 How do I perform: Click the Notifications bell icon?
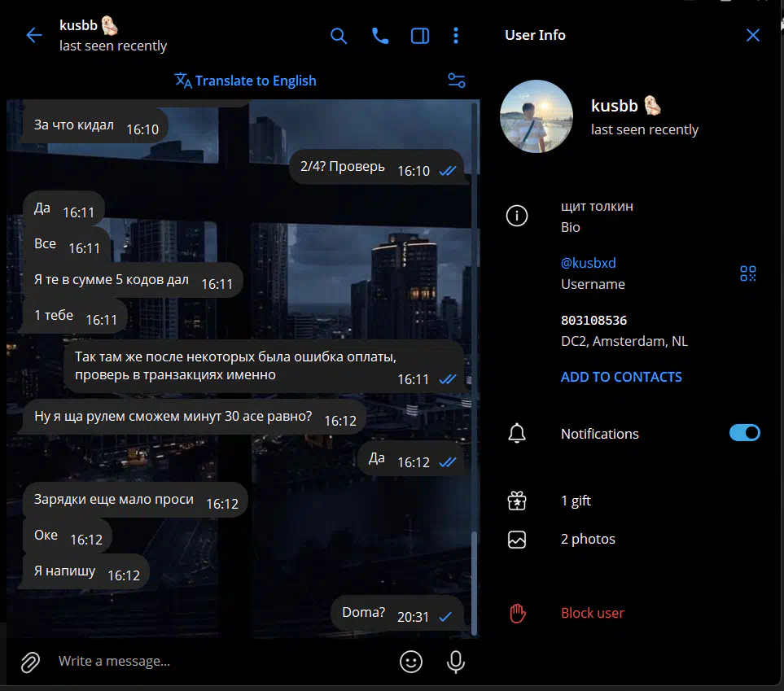(517, 434)
